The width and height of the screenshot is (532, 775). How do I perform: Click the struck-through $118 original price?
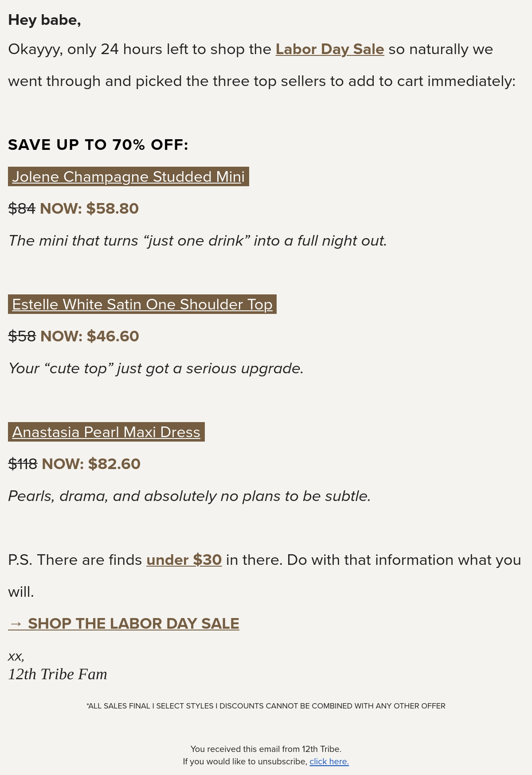23,464
